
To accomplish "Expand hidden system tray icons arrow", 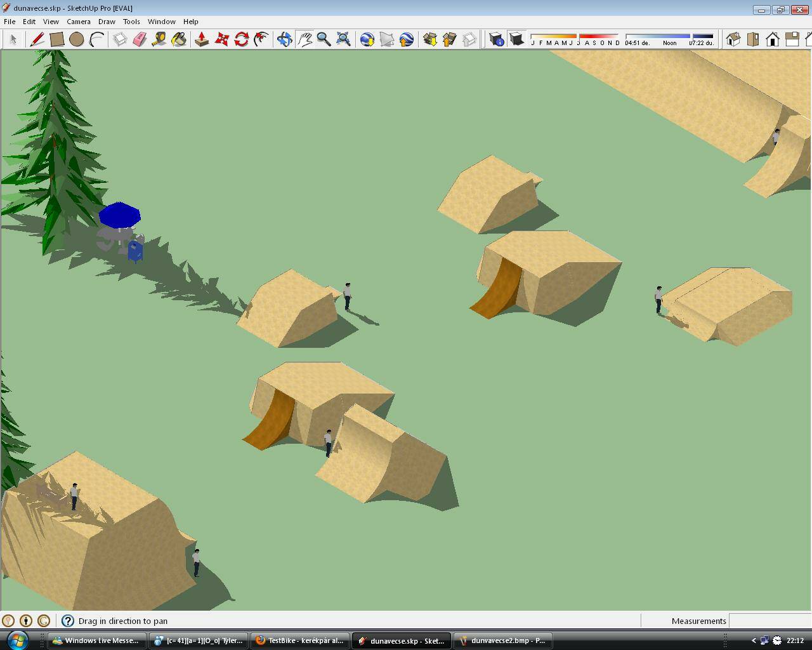I will (x=754, y=640).
